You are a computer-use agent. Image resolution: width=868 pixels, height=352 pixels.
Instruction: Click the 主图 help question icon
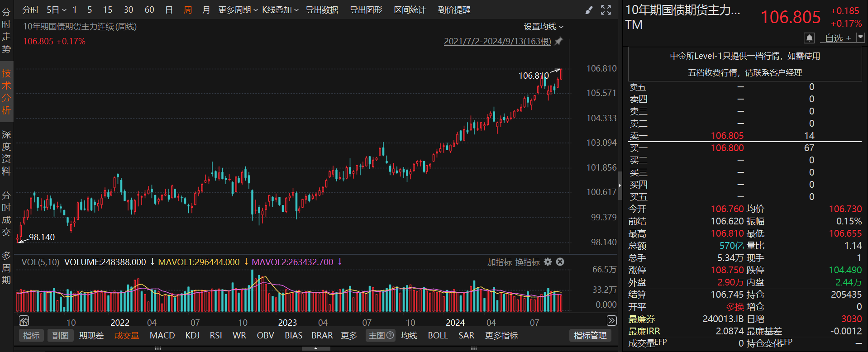click(390, 335)
